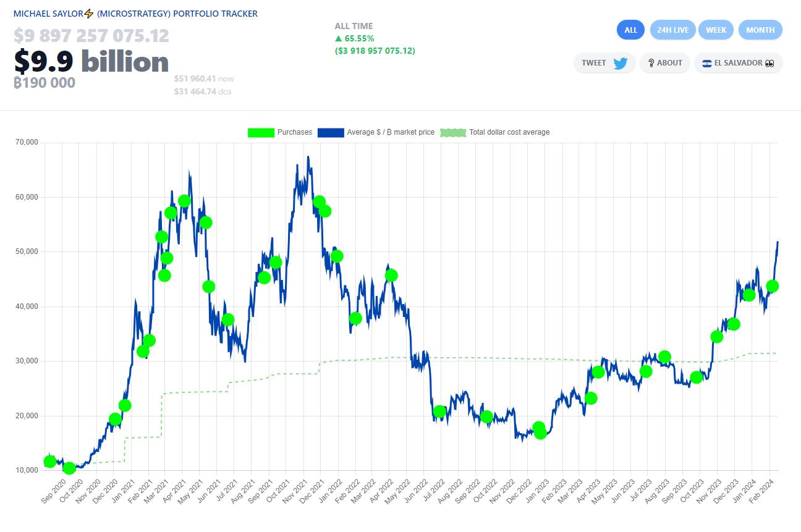
Task: Click the first purchase marker in Sep 2020
Action: point(50,462)
